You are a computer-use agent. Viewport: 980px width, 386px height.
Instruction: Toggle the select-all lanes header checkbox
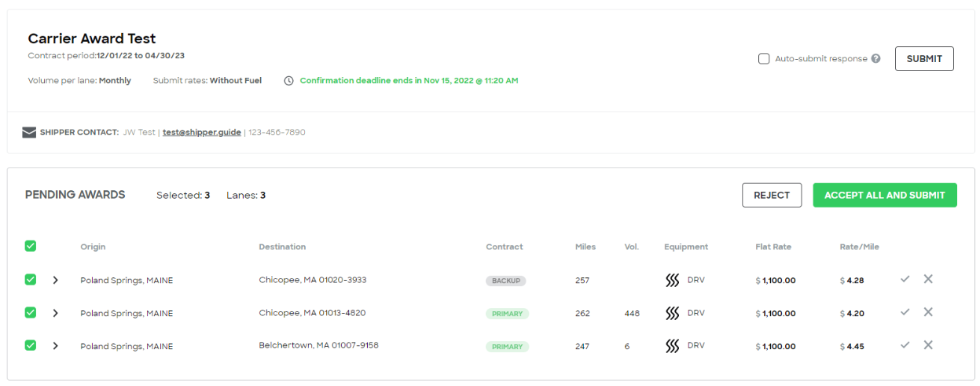(x=31, y=246)
